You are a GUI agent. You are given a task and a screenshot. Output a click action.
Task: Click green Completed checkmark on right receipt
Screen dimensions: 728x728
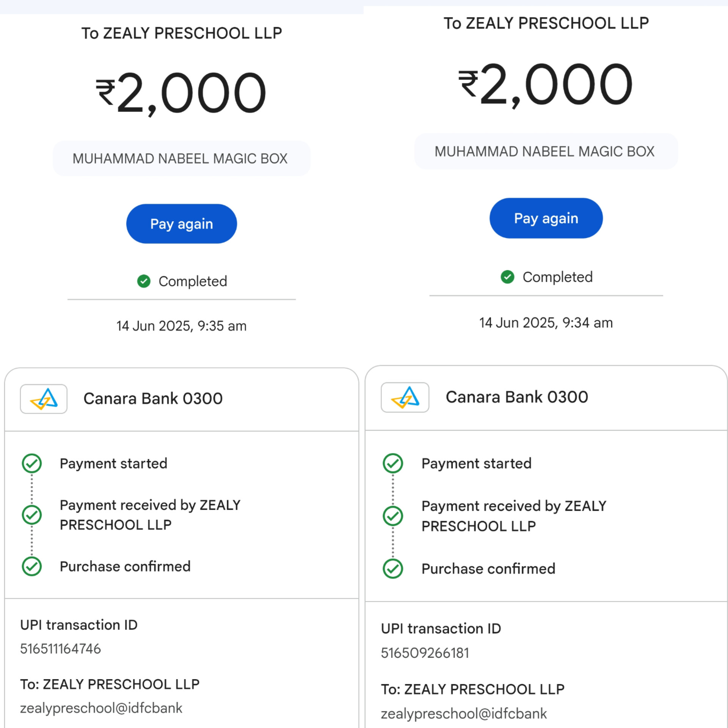507,277
